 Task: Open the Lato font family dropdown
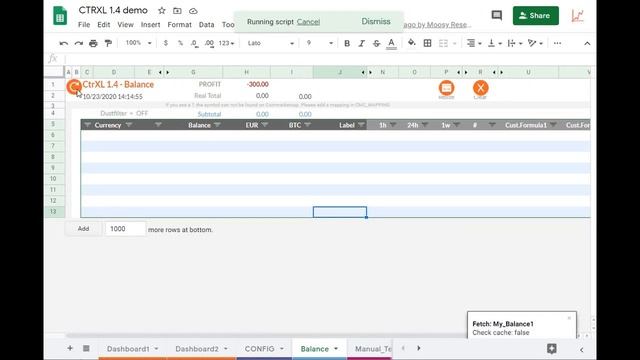tap(271, 43)
